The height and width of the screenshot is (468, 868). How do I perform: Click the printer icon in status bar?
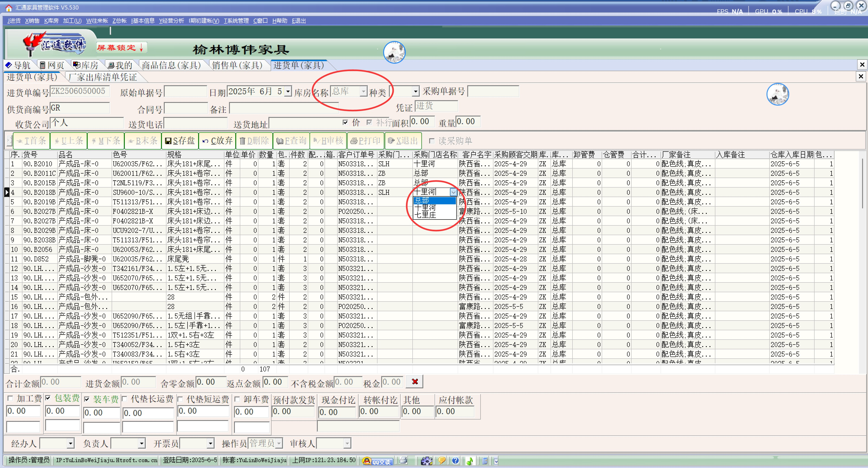click(403, 460)
